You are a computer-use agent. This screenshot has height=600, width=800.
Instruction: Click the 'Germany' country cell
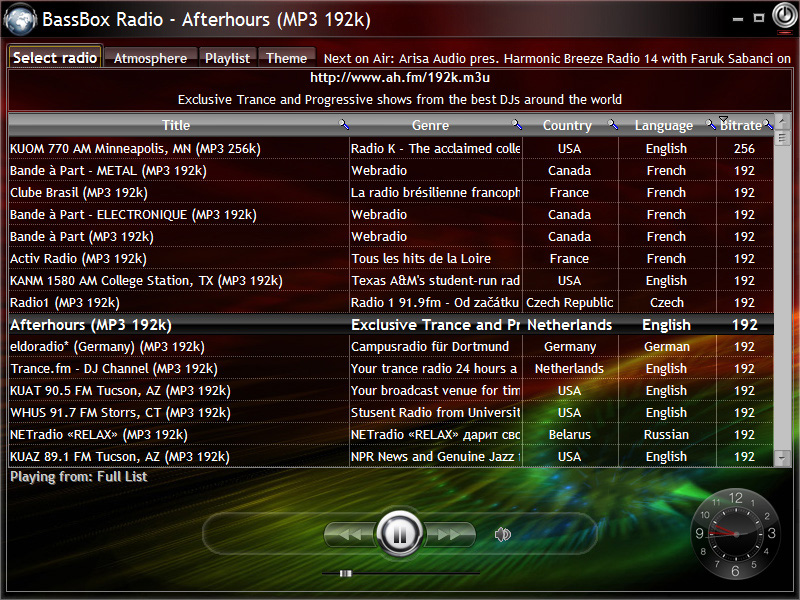[x=570, y=346]
